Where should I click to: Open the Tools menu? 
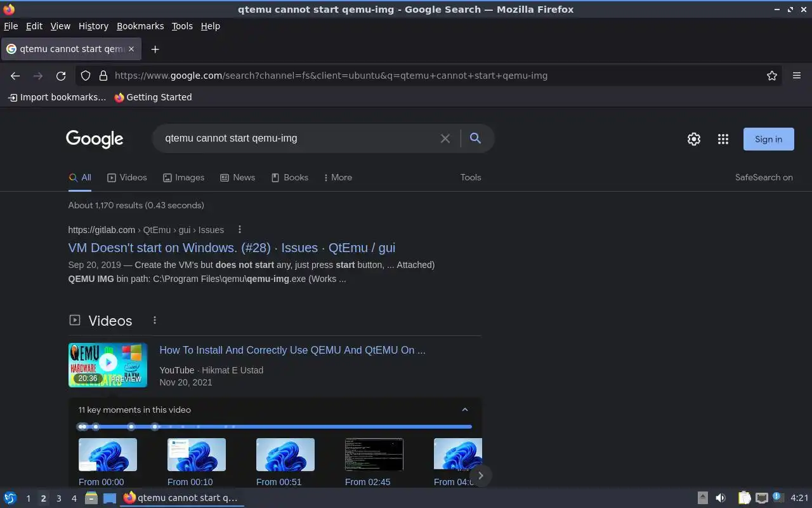point(182,26)
